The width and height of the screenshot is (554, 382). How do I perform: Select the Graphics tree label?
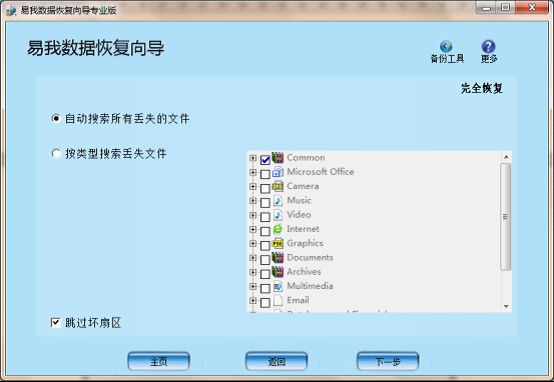pyautogui.click(x=305, y=243)
